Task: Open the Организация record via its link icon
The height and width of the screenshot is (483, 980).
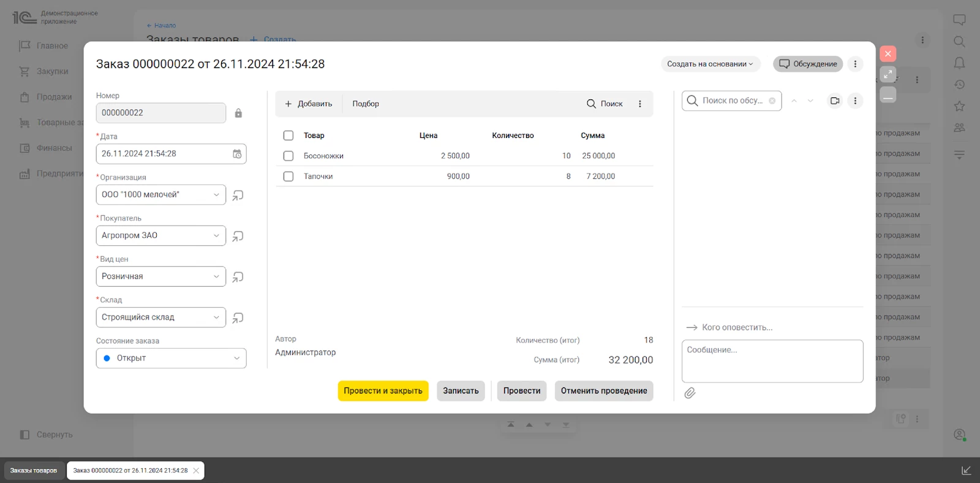Action: (238, 195)
